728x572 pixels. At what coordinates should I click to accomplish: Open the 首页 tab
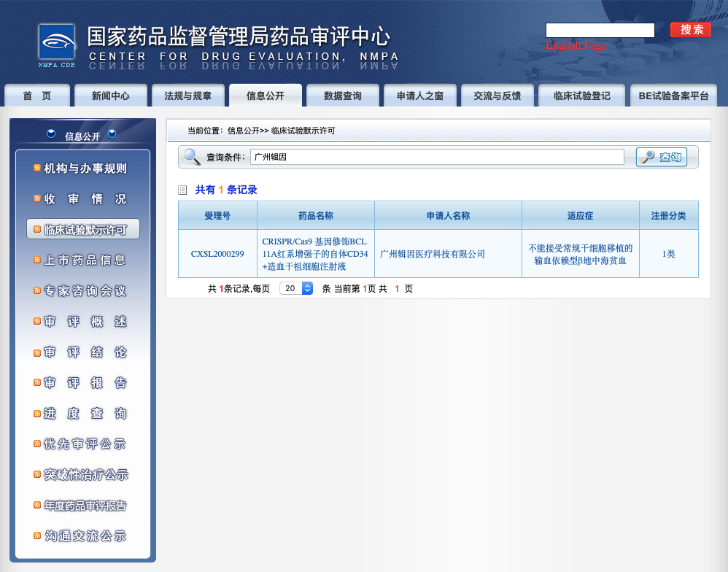click(37, 96)
